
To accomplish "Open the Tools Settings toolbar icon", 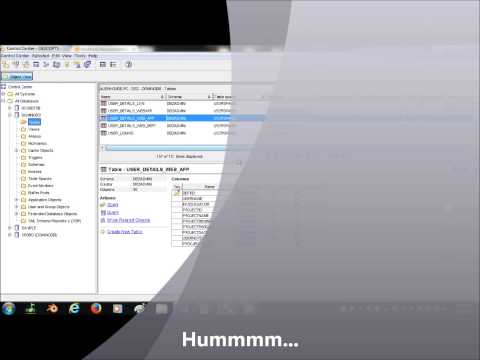I will [103, 64].
